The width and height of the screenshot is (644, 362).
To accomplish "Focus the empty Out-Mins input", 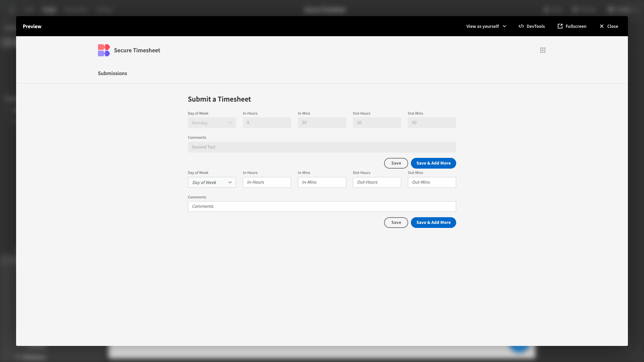I will [432, 182].
